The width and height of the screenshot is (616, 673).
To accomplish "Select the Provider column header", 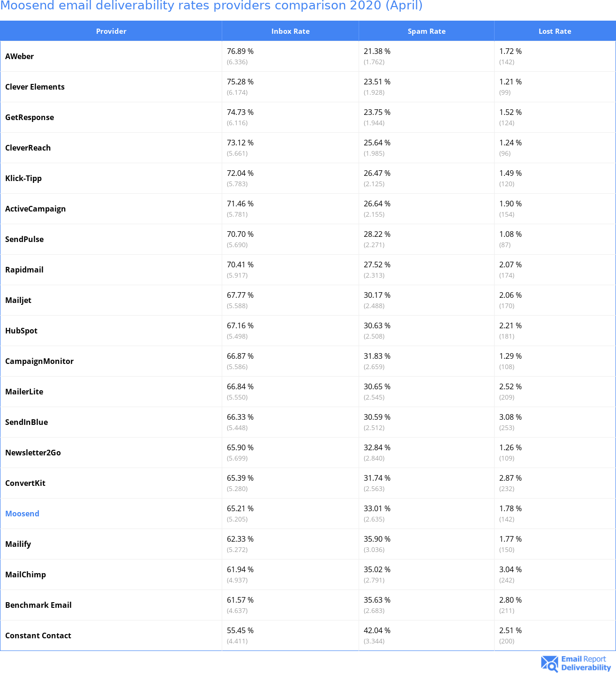I will pyautogui.click(x=111, y=31).
